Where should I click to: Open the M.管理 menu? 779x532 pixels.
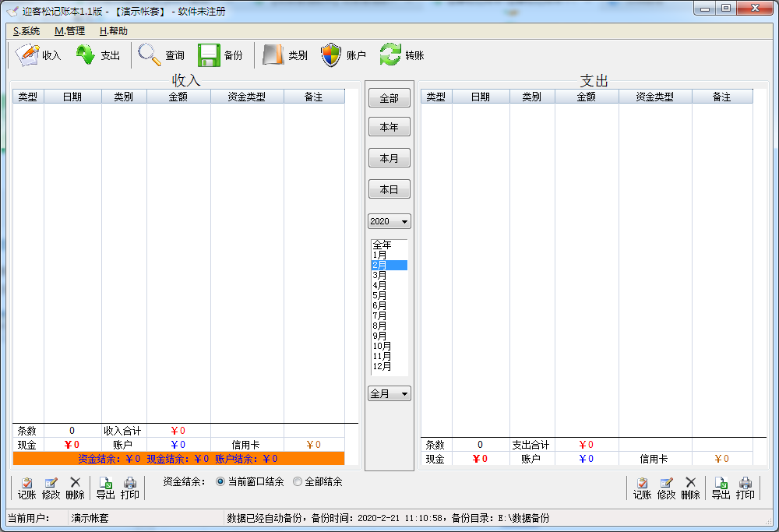69,31
